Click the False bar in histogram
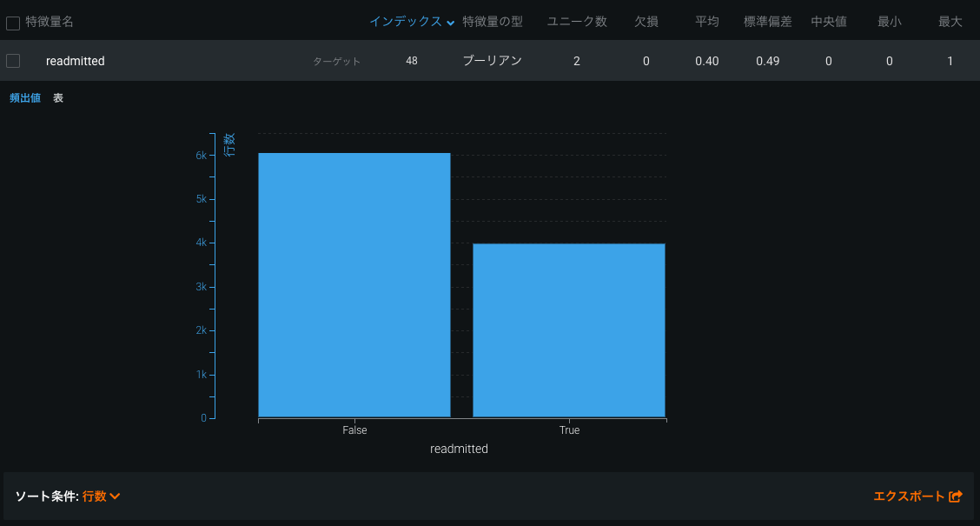 [354, 285]
